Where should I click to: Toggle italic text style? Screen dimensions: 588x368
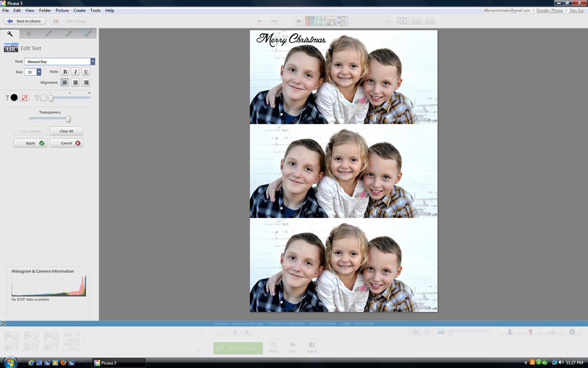pos(75,72)
